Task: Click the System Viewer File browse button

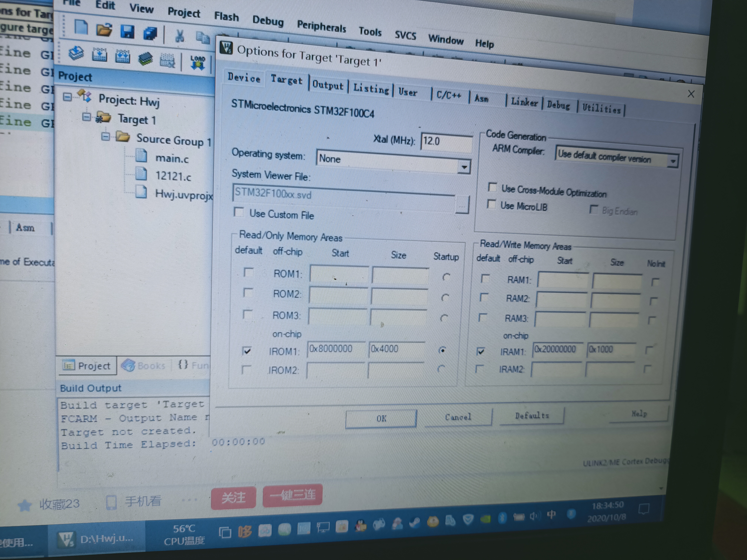Action: tap(462, 204)
